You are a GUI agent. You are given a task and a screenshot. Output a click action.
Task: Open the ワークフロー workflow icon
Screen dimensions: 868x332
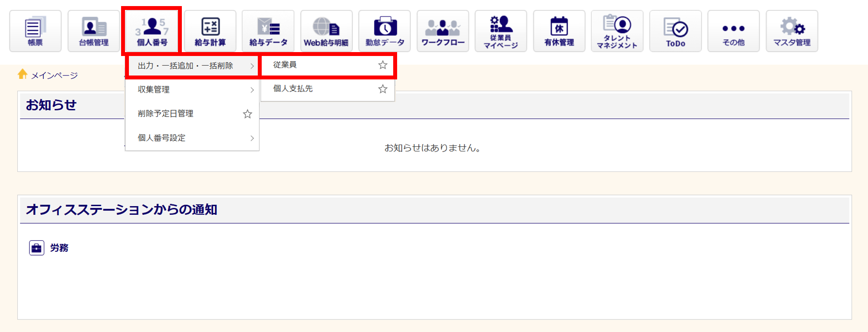(x=443, y=31)
